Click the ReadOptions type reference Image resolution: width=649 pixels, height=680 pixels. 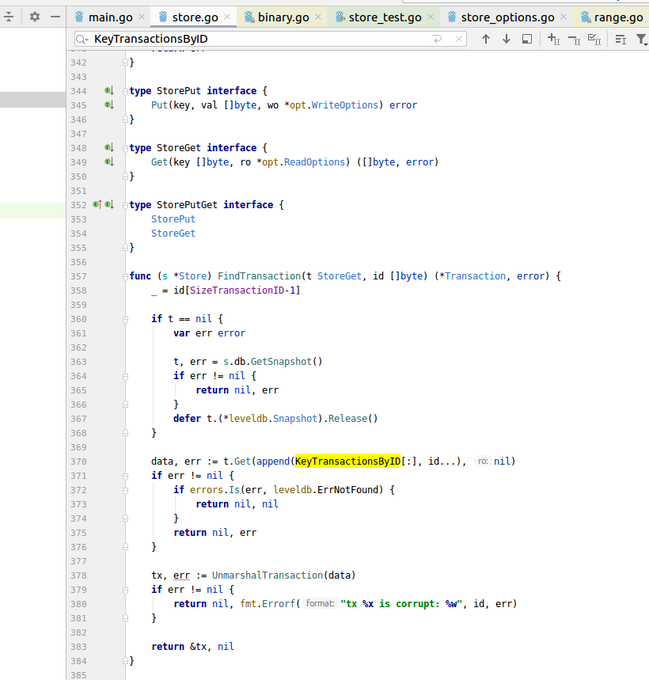(x=314, y=162)
